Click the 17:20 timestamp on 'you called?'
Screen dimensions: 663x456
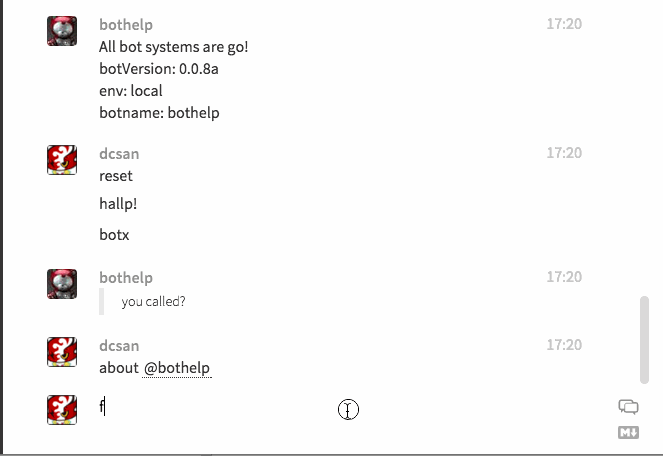coord(564,277)
